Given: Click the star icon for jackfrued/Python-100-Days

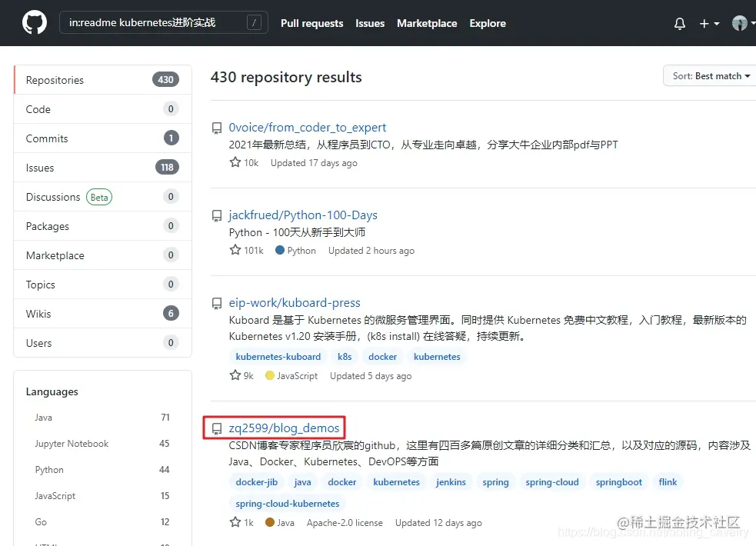Looking at the screenshot, I should click(x=235, y=250).
